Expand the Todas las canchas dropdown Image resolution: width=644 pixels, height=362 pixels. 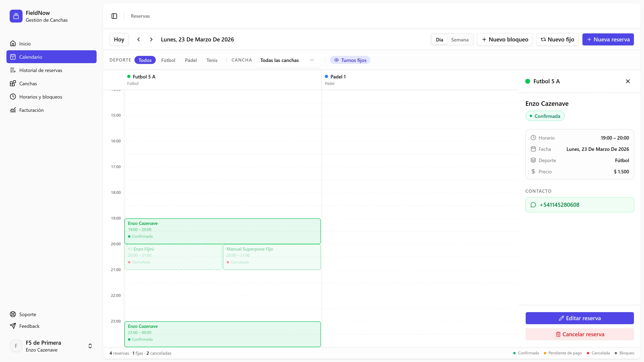(x=287, y=60)
